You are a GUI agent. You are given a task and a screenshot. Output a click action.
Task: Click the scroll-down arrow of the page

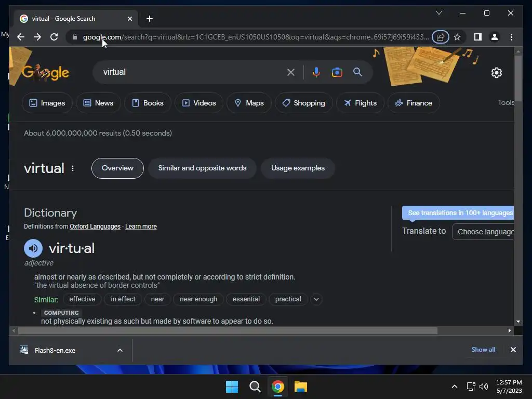point(518,321)
